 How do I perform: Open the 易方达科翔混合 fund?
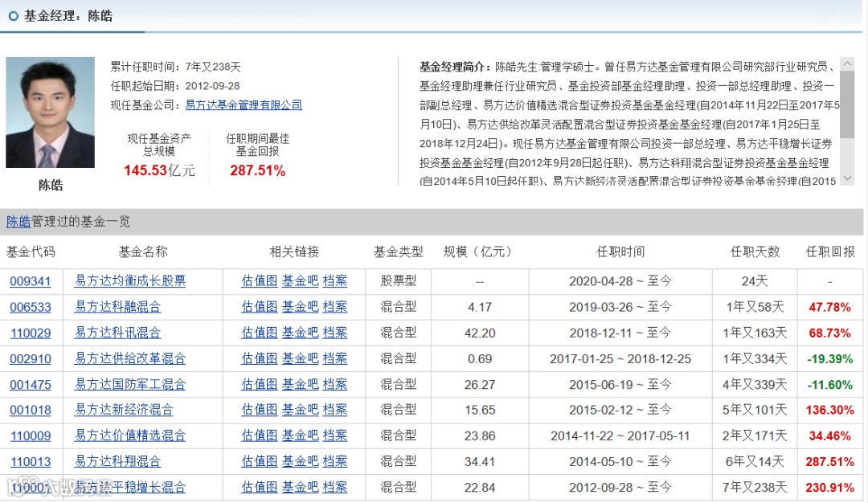(x=117, y=461)
